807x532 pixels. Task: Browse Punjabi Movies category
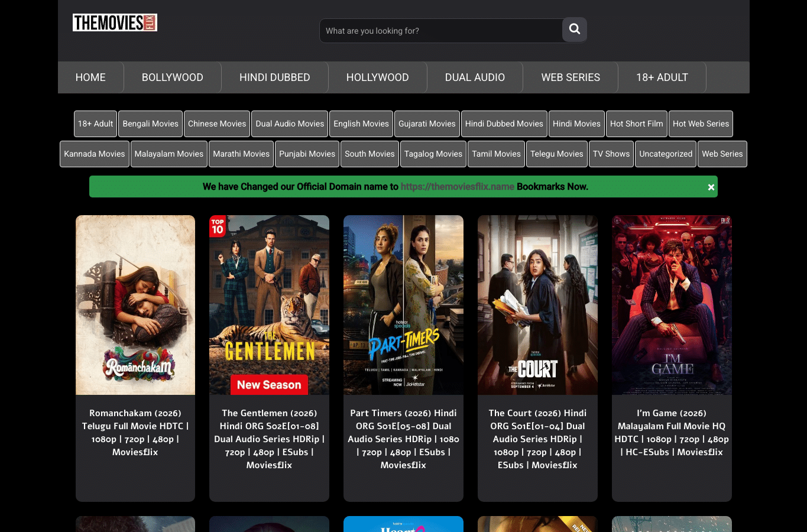(x=307, y=154)
